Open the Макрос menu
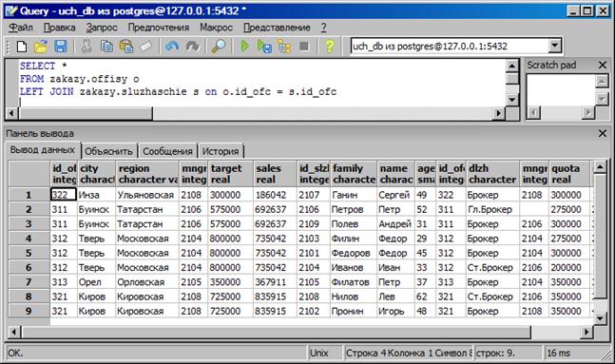 coord(216,28)
